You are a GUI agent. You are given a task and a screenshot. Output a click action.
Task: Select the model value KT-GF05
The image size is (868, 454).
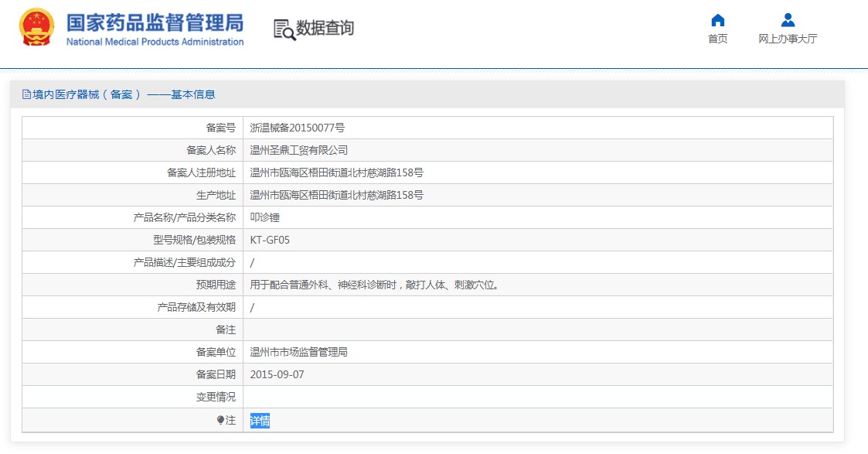point(270,240)
